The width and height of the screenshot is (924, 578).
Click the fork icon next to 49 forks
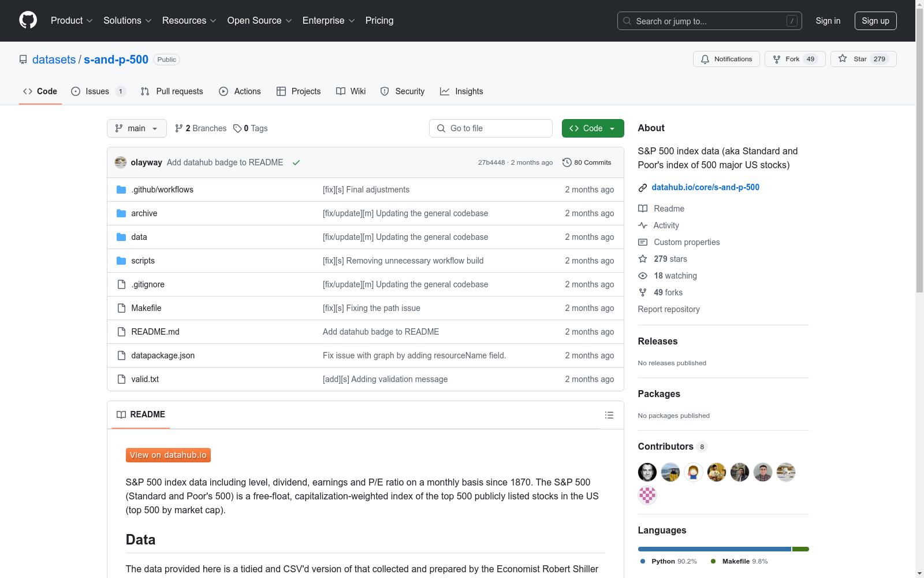tap(643, 292)
